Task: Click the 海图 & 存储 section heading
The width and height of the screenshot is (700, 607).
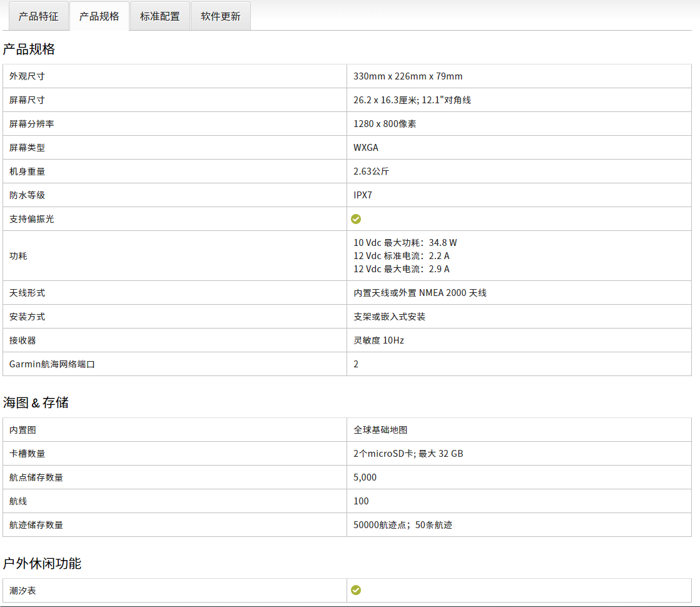Action: [x=36, y=402]
